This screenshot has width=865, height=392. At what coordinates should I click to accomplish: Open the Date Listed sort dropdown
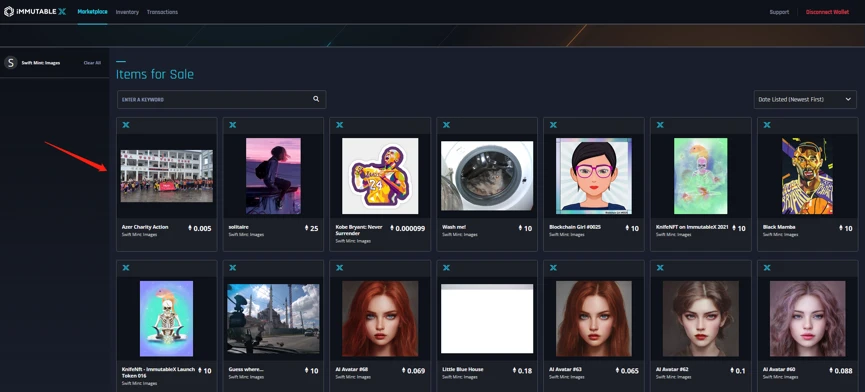coord(805,99)
